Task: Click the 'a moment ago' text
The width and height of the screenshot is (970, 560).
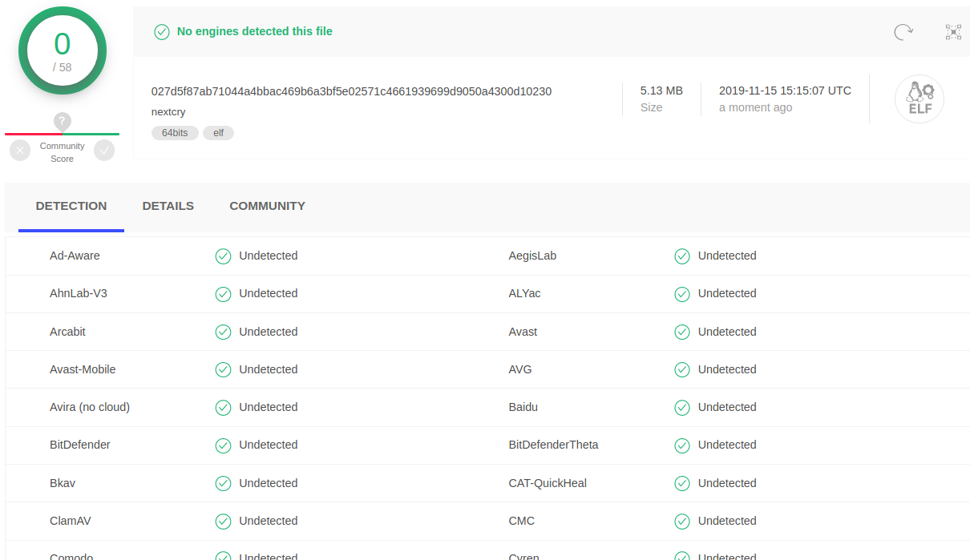Action: (755, 107)
